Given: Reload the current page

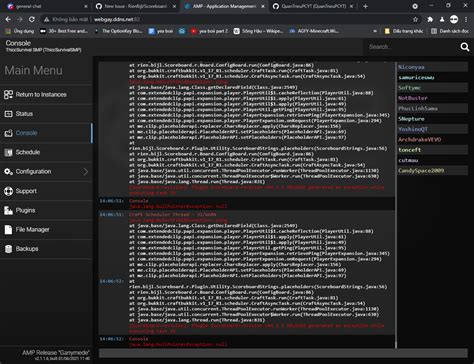Looking at the screenshot, I should tap(32, 19).
